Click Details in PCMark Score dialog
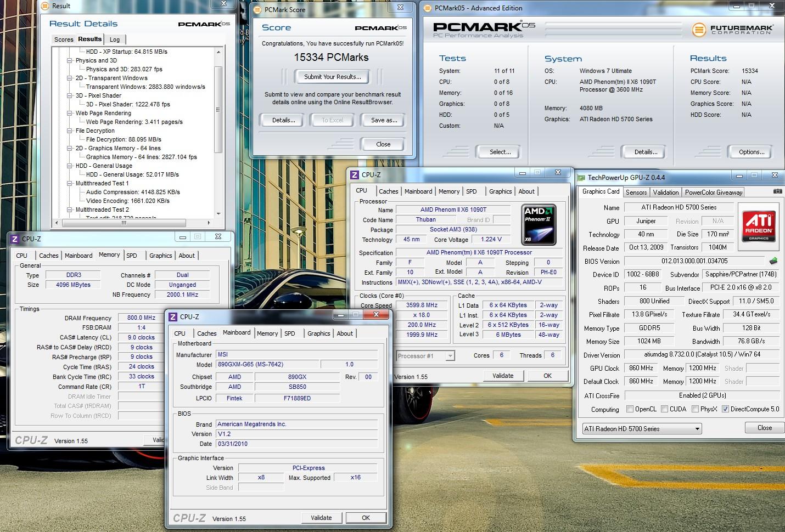Screen dimensions: 785x532 [284, 120]
